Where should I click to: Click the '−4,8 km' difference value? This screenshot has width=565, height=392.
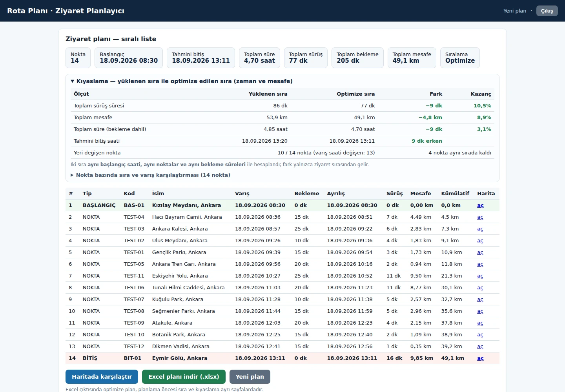[430, 118]
